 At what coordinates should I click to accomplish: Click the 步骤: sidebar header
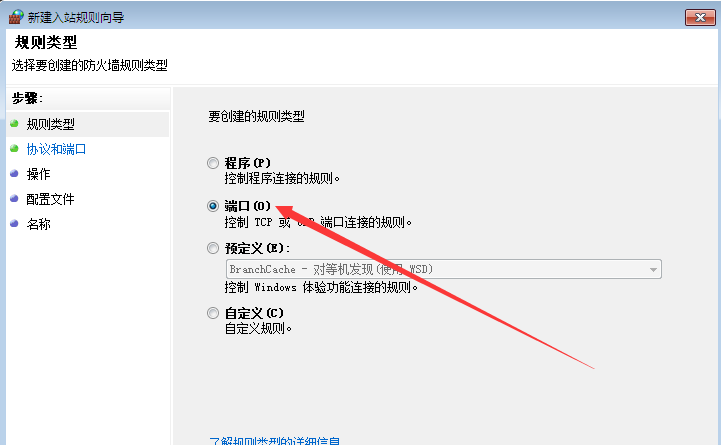pyautogui.click(x=27, y=98)
